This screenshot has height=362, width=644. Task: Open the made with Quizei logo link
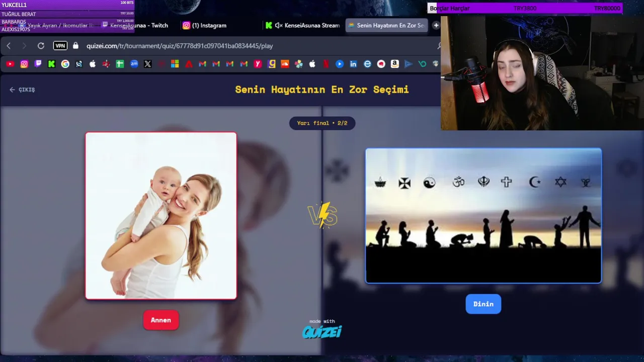point(322,329)
